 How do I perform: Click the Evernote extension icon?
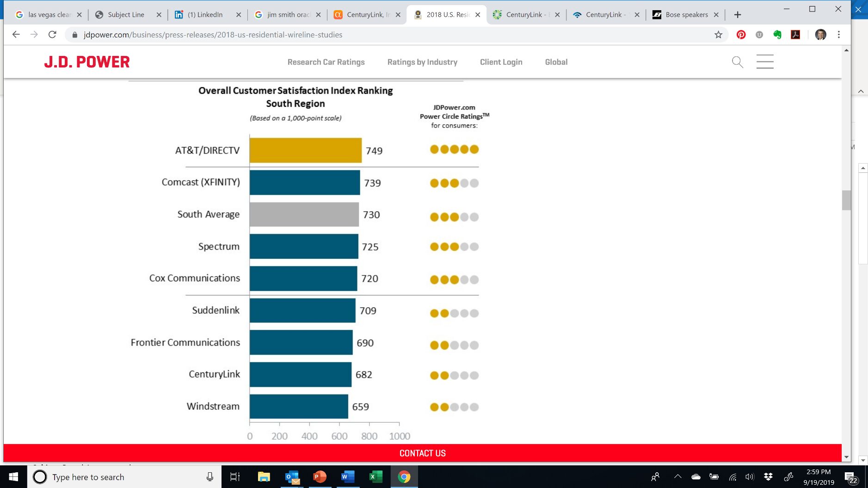777,35
